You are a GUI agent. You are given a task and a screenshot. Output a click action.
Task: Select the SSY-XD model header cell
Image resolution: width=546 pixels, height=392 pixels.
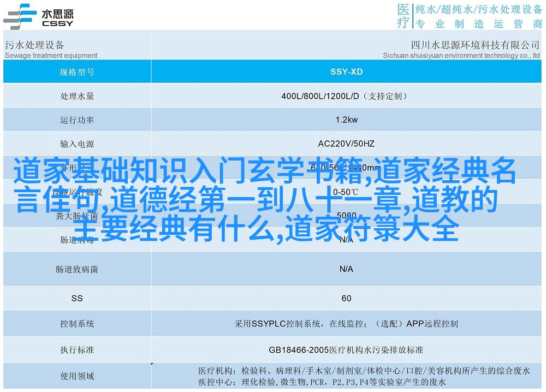[x=346, y=72]
